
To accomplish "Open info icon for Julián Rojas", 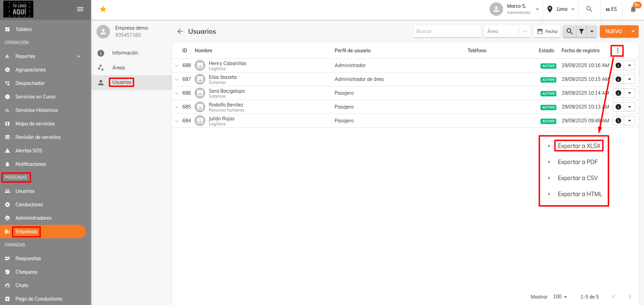I will point(618,121).
